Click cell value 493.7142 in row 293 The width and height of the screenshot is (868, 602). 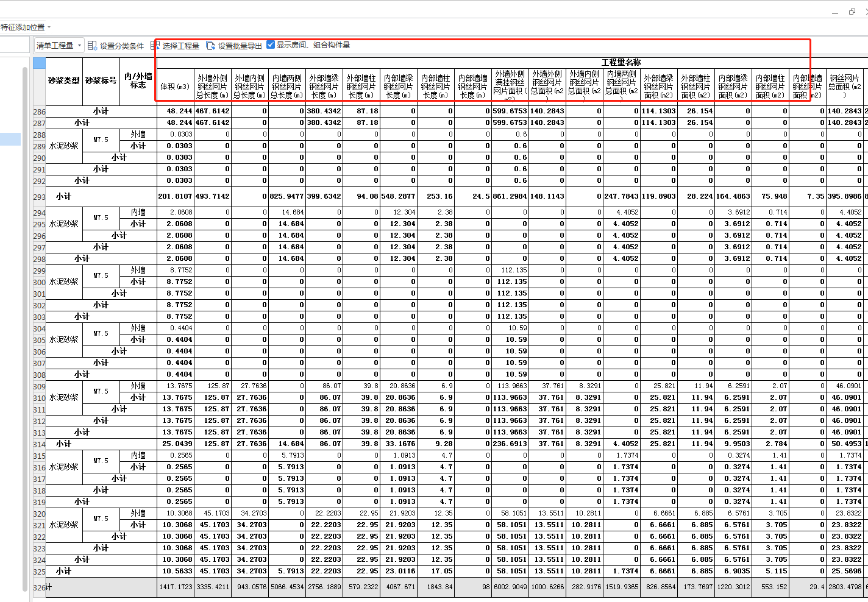coord(213,197)
